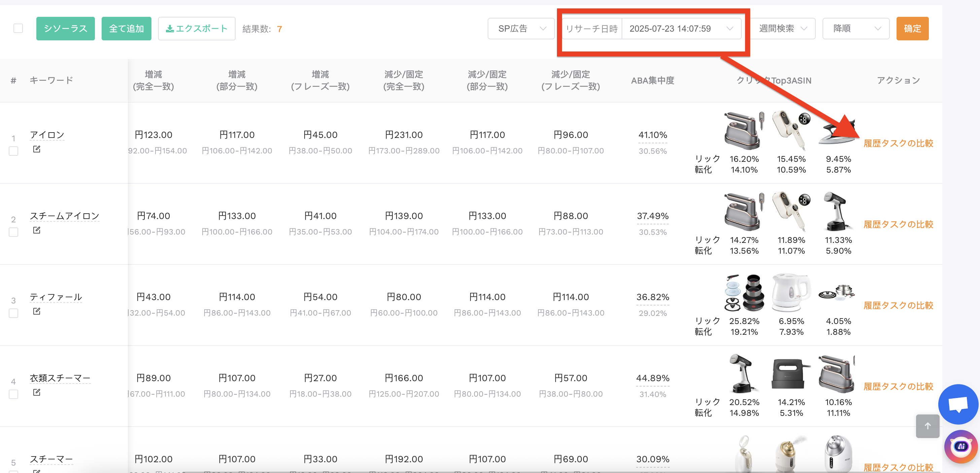Click the ABA集中度 column header
The width and height of the screenshot is (980, 473).
[x=653, y=81]
